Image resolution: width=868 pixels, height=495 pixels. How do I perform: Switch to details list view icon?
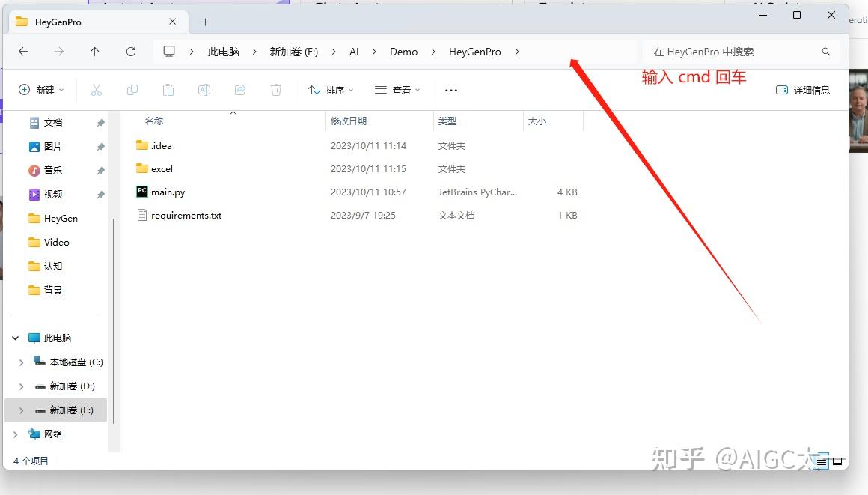tap(822, 461)
